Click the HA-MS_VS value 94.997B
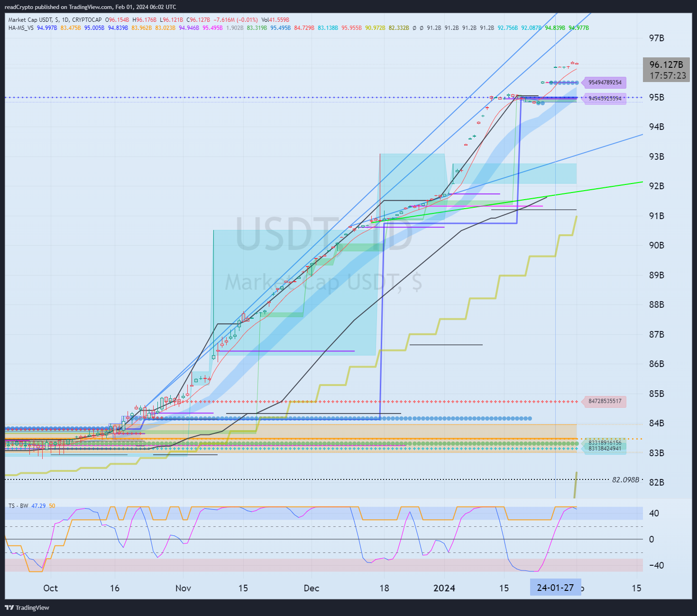This screenshot has width=697, height=616. [47, 28]
